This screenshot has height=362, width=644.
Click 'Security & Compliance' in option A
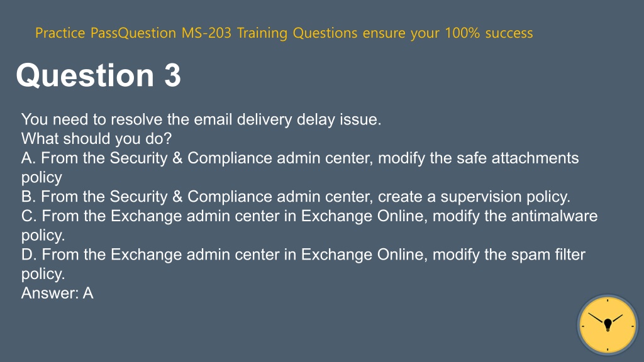[191, 158]
